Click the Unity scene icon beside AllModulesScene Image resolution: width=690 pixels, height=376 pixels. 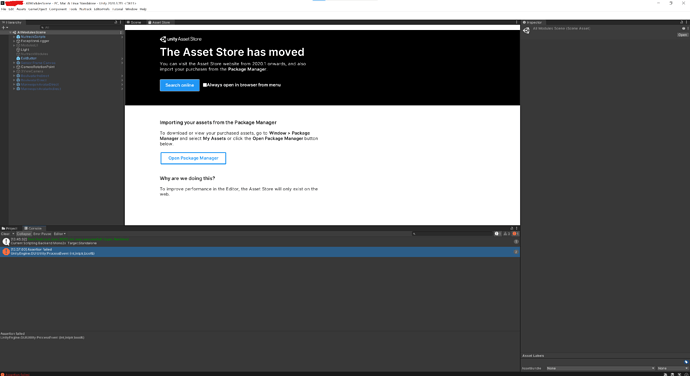pos(15,32)
